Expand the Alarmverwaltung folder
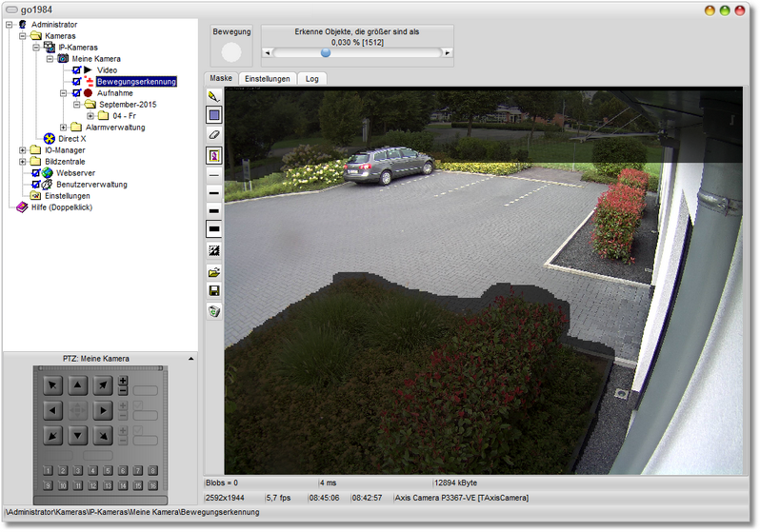The height and width of the screenshot is (532, 760). point(63,128)
